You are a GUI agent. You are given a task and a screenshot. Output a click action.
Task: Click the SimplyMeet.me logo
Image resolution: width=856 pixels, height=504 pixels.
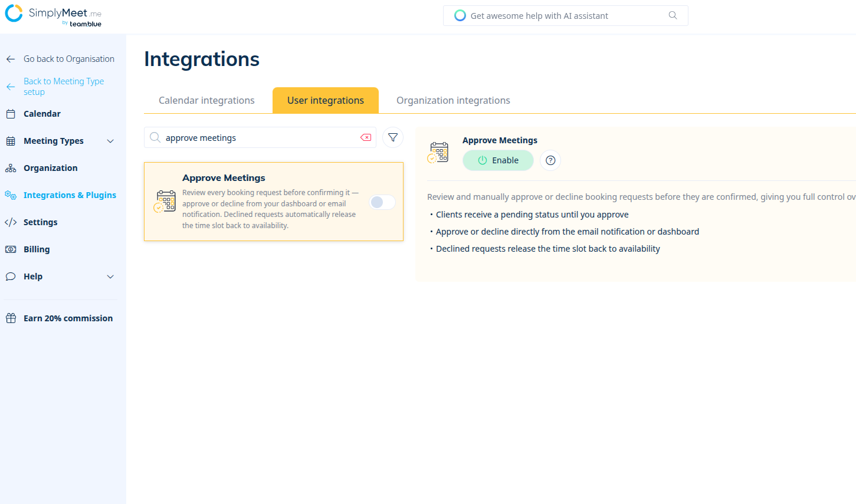click(x=53, y=15)
